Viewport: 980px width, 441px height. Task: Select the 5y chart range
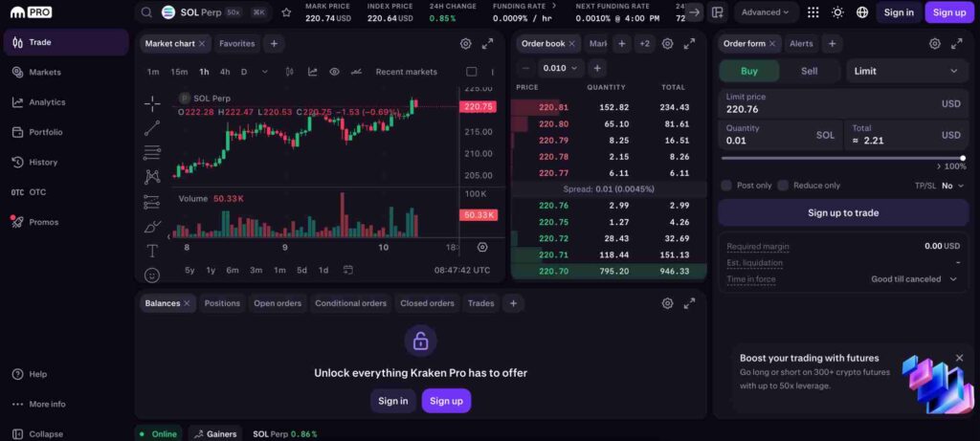pyautogui.click(x=190, y=271)
